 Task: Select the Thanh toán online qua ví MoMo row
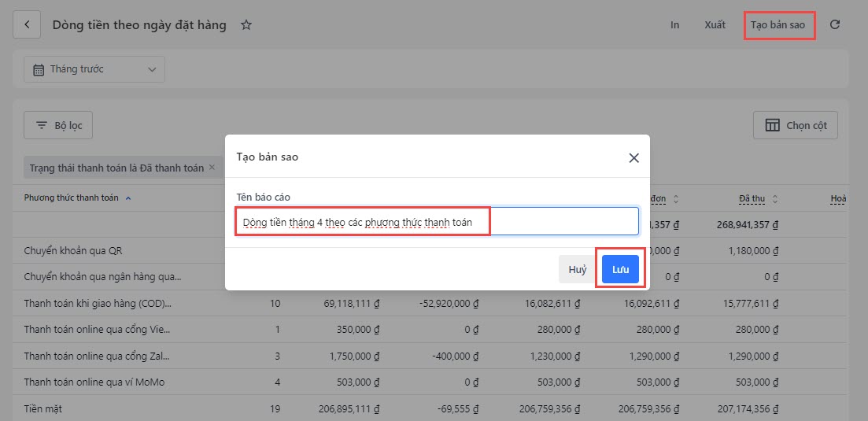click(x=94, y=382)
